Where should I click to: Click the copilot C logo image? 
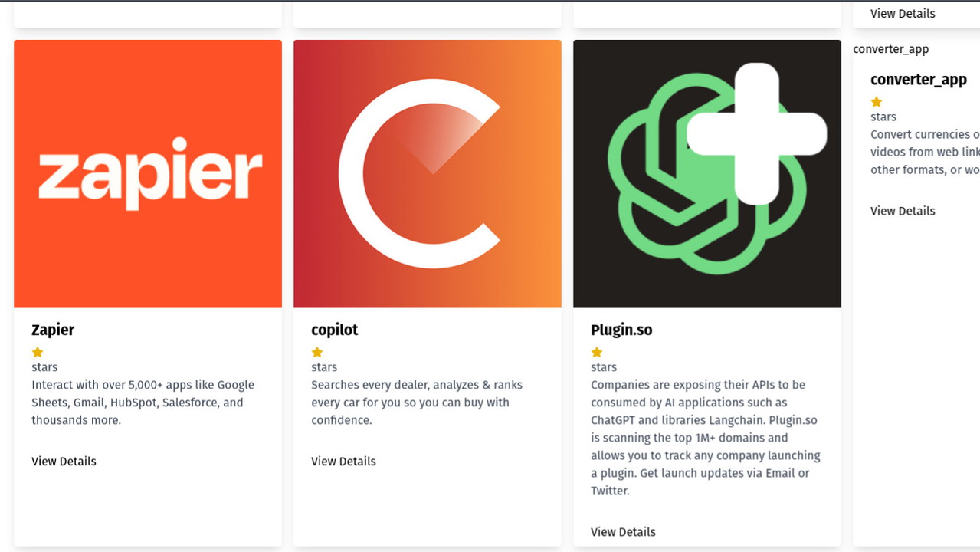point(428,174)
